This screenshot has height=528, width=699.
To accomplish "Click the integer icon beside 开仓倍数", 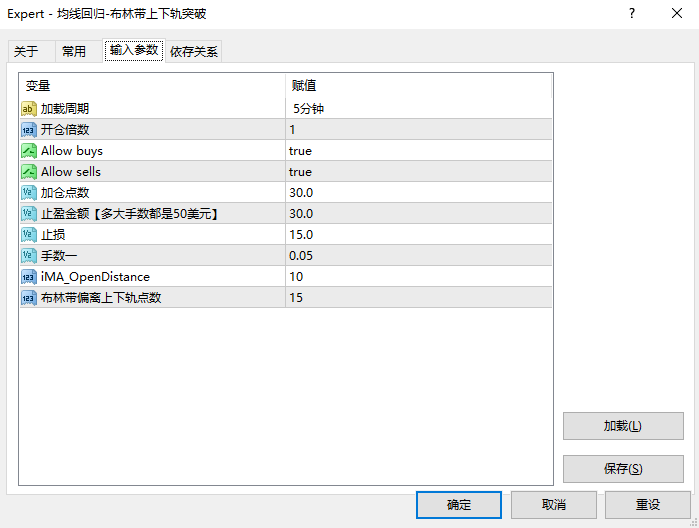I will (x=29, y=129).
